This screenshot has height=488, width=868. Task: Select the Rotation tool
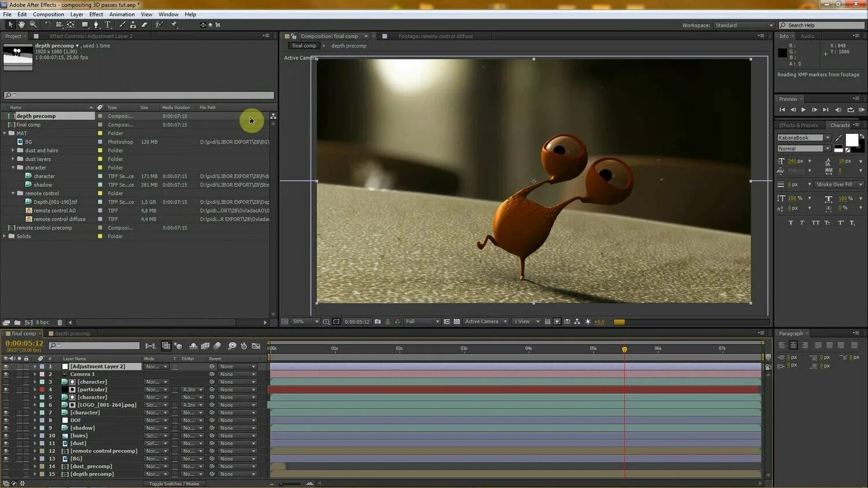point(48,25)
